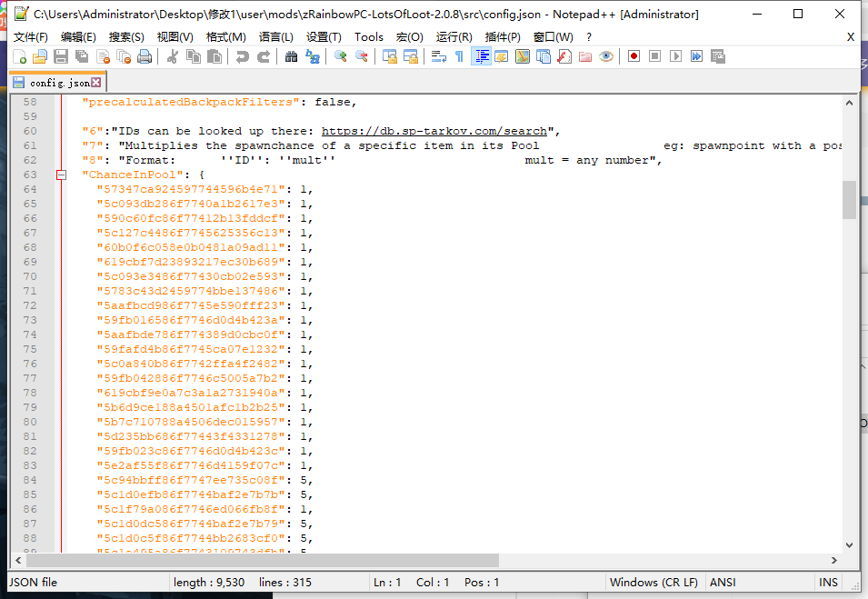868x599 pixels.
Task: Click the Cut scissors icon
Action: tap(172, 56)
